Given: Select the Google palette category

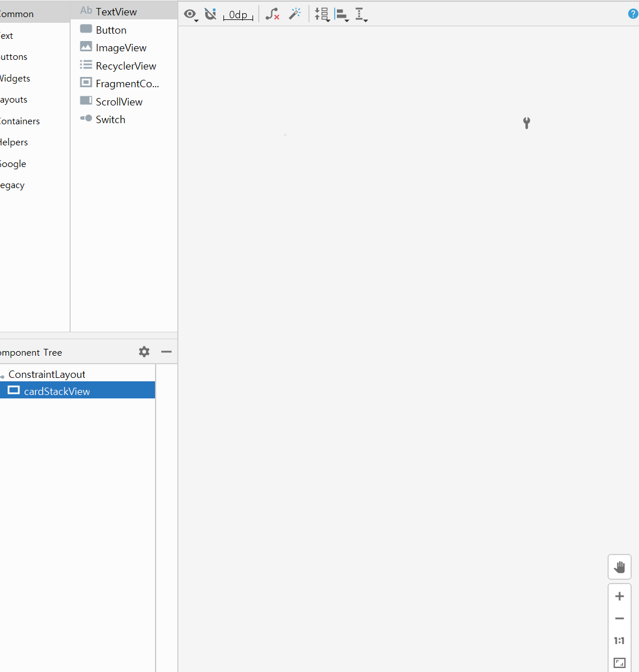Looking at the screenshot, I should (35, 164).
